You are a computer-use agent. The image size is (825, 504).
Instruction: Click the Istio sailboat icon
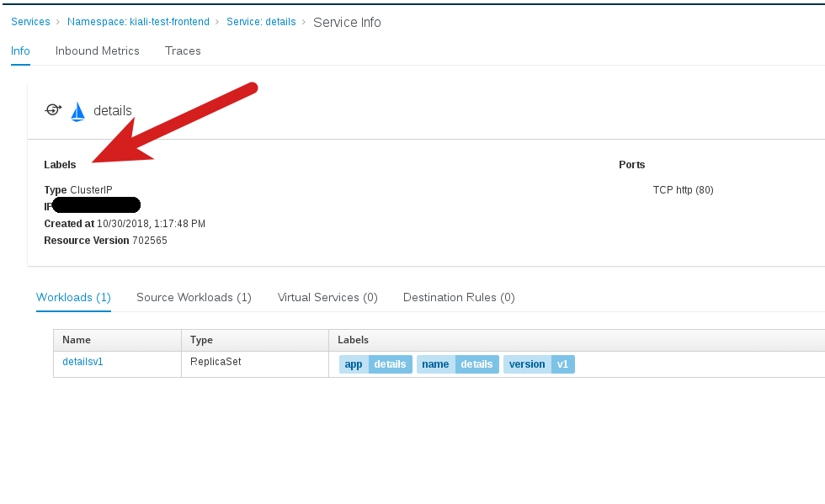[x=77, y=112]
